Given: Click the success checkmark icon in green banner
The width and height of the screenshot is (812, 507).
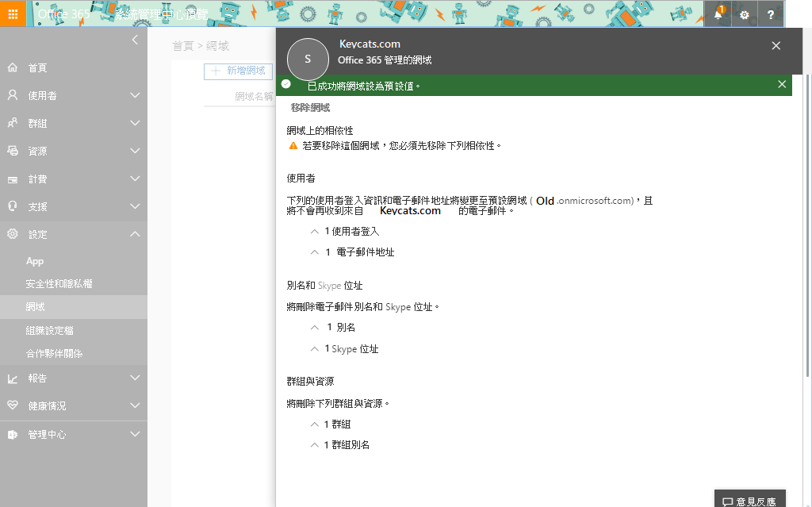Looking at the screenshot, I should click(285, 84).
